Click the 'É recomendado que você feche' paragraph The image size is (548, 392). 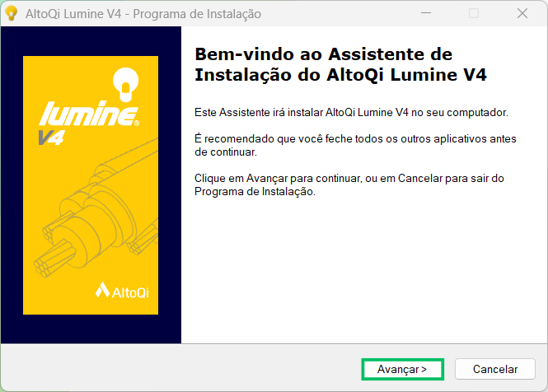(x=355, y=145)
